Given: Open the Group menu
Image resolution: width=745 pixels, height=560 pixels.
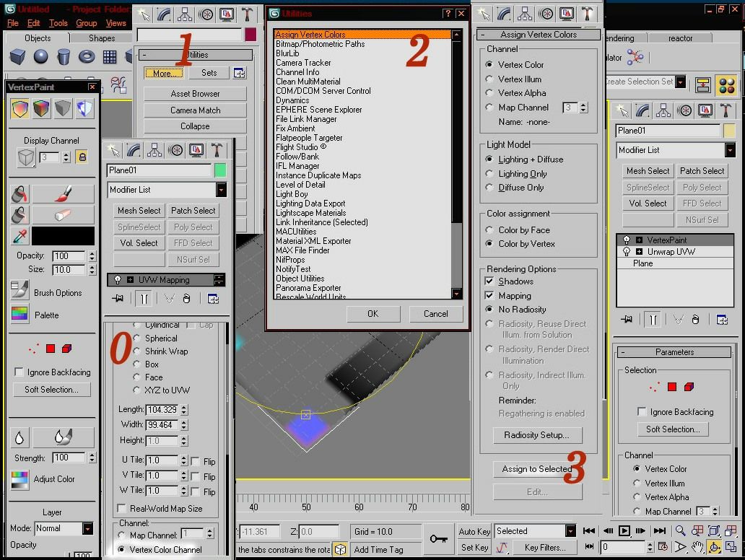Looking at the screenshot, I should point(87,23).
